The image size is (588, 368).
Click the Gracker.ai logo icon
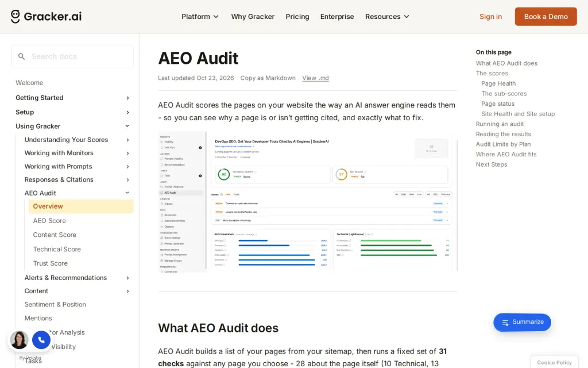[x=16, y=17]
